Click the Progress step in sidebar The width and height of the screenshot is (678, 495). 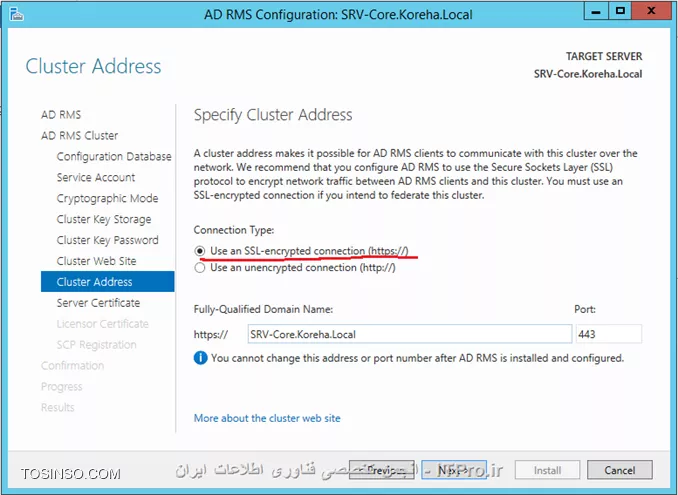tap(61, 386)
